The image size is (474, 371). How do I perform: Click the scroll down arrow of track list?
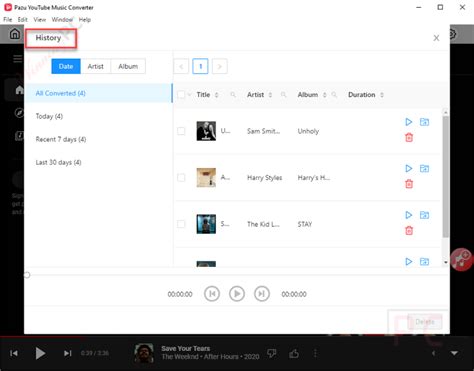446,263
